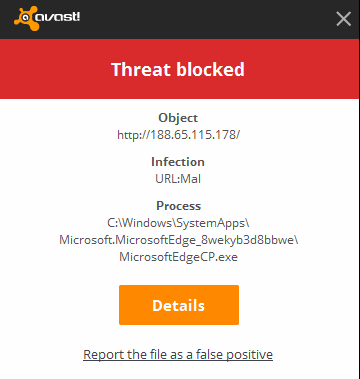The width and height of the screenshot is (360, 379).
Task: Click the red banner left of Threat blocked
Action: pyautogui.click(x=55, y=69)
